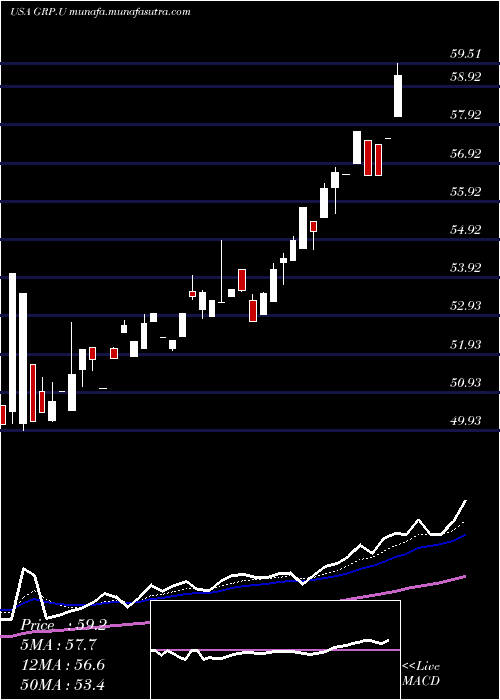The image size is (500, 700).
Task: Click the 50MA : 53.4 readout
Action: coord(62,684)
